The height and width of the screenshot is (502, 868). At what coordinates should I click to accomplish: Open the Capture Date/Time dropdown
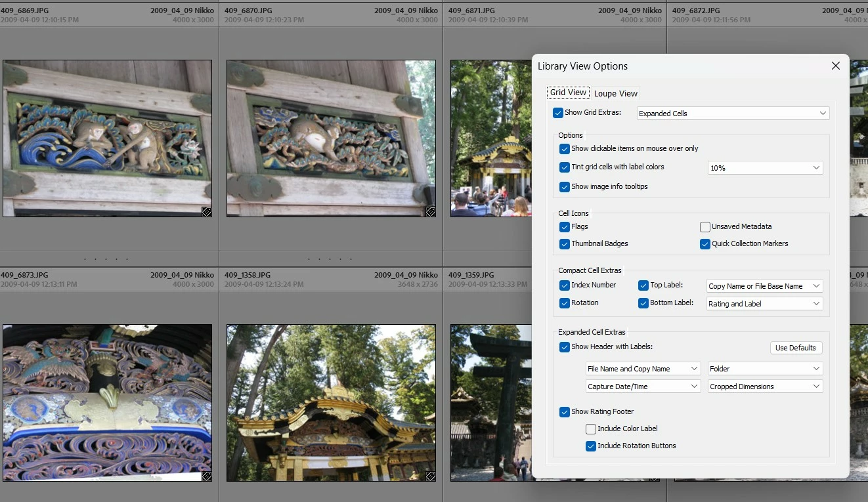(x=643, y=387)
